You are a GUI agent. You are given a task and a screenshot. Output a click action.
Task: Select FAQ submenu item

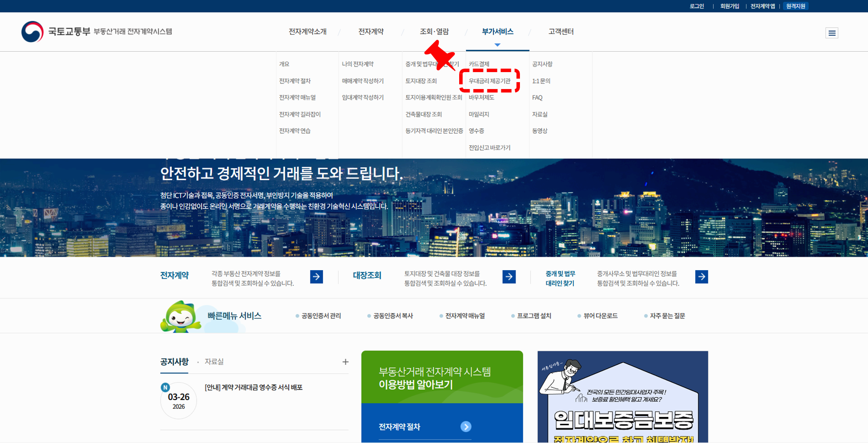[537, 98]
